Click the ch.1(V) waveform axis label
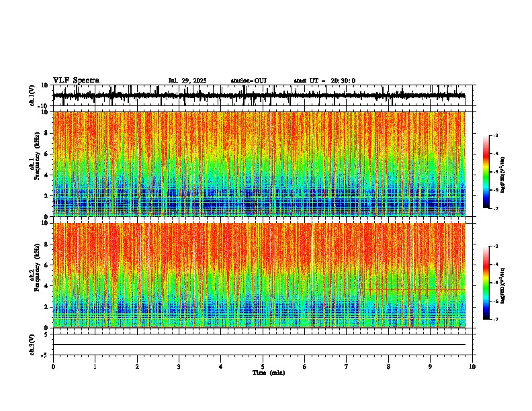The image size is (532, 411). click(32, 95)
